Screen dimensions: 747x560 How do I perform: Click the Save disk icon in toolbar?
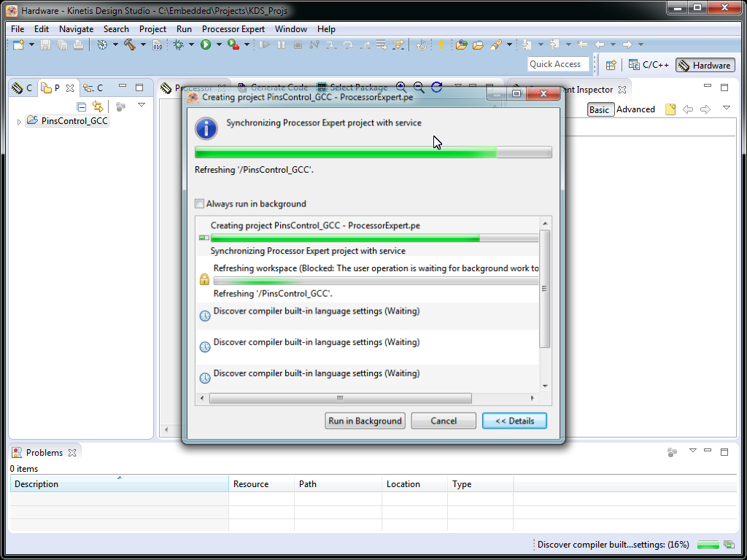coord(45,44)
